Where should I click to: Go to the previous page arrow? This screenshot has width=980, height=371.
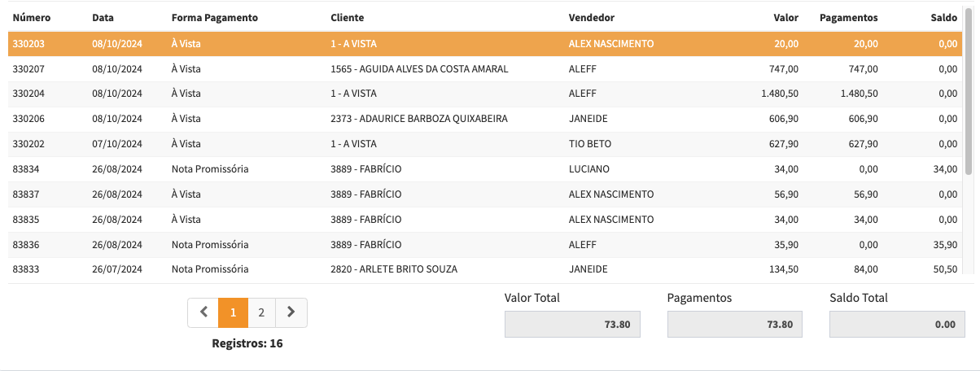click(203, 312)
